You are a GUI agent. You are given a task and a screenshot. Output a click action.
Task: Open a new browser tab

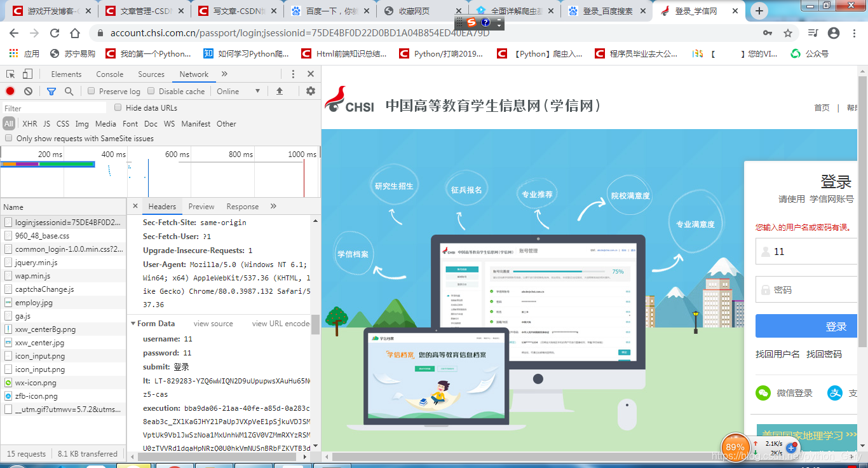click(759, 11)
